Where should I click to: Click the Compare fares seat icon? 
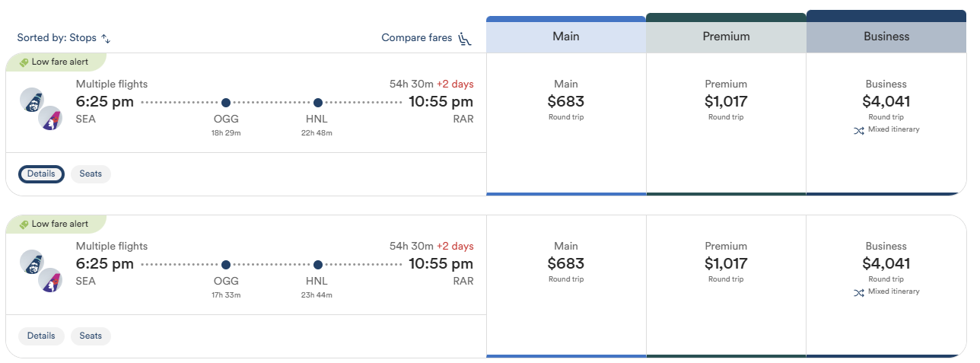pyautogui.click(x=466, y=38)
